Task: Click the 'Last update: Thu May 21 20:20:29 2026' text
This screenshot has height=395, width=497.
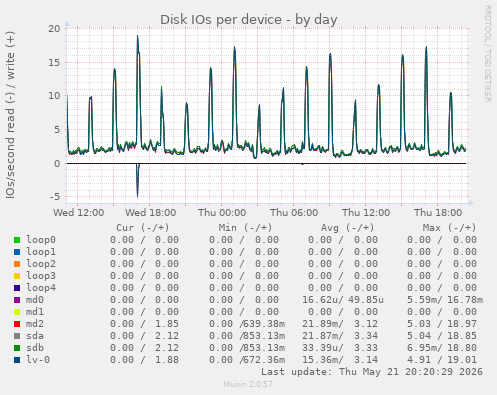Action: [372, 372]
